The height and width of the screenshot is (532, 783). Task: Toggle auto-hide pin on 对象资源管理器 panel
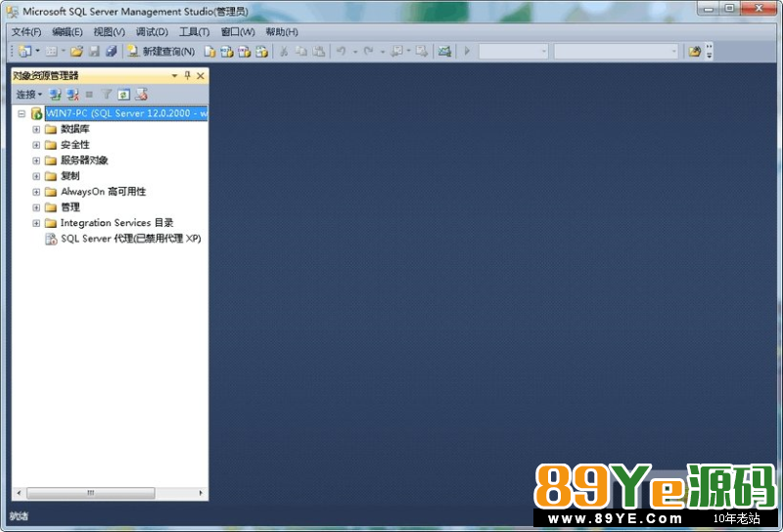[187, 75]
